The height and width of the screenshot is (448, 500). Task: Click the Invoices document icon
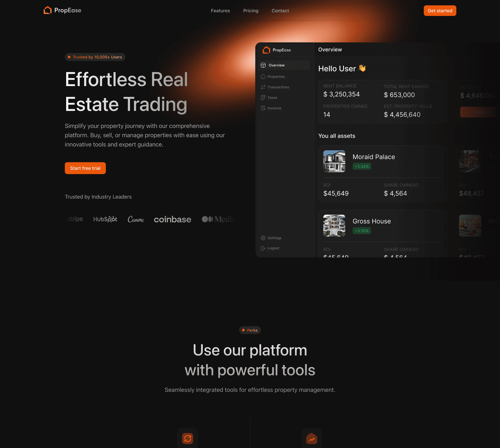[263, 108]
